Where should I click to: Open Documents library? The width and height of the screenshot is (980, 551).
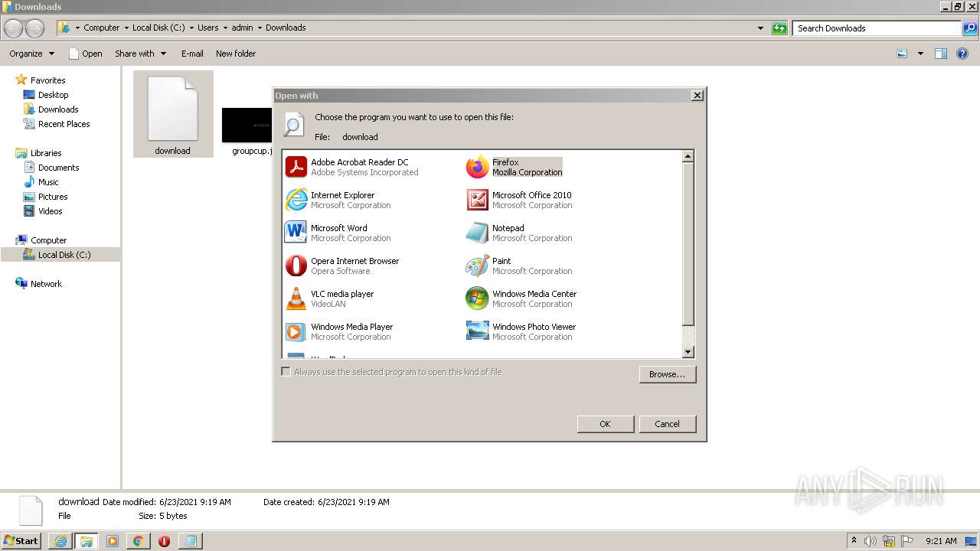[x=51, y=168]
